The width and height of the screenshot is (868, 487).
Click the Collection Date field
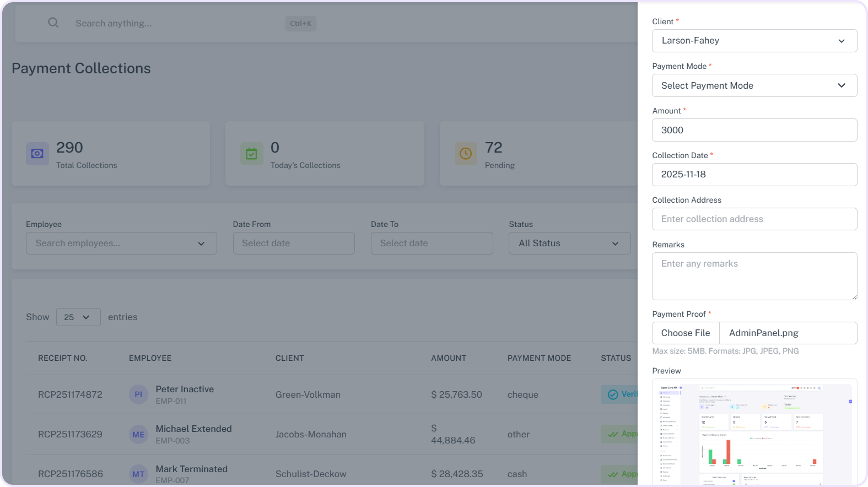[754, 175]
